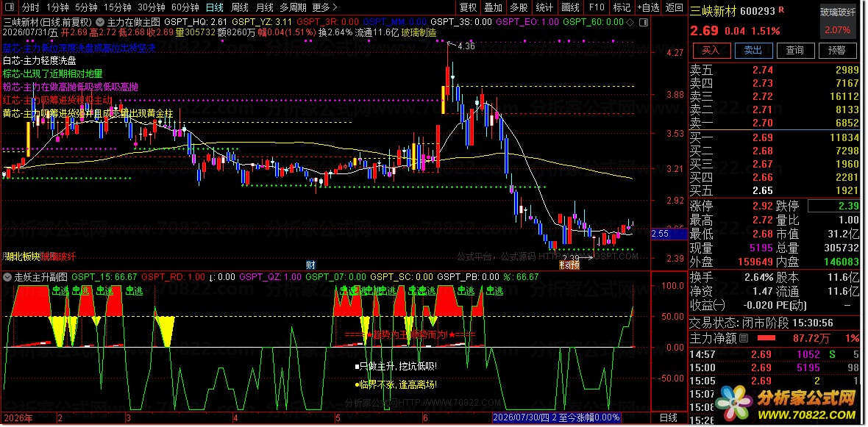Select the 5分钟 period
This screenshot has height=427, width=868.
(86, 8)
